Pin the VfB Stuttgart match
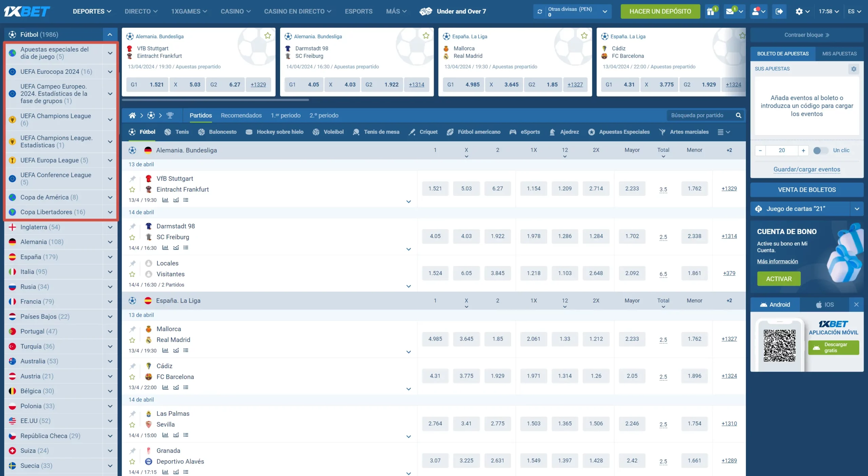Screen dimensions: 868x476 coord(133,179)
